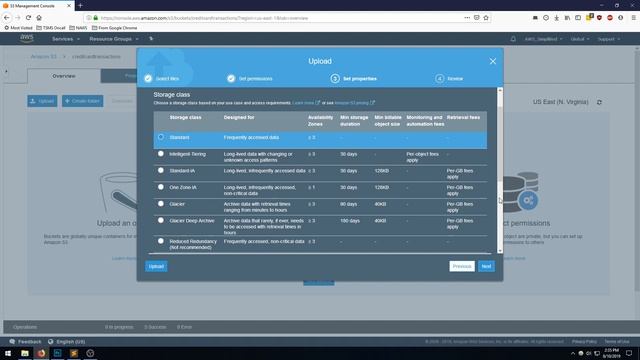Select the Reduced Redundancy radio button
The height and width of the screenshot is (360, 640).
(x=161, y=241)
